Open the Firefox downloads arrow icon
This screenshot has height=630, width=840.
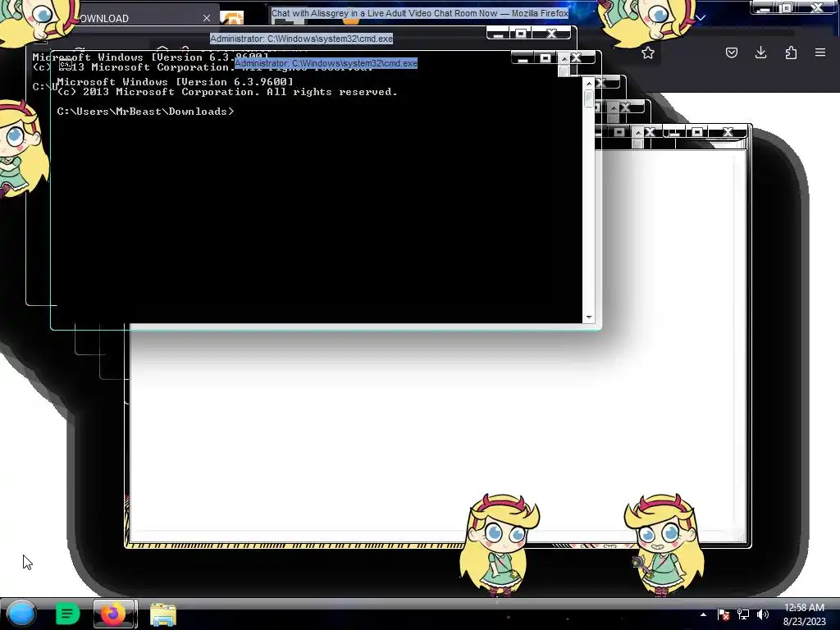(760, 52)
